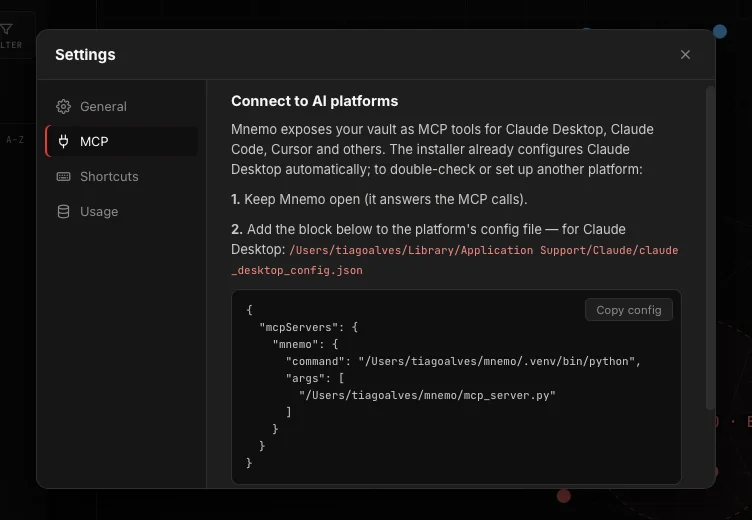Screen dimensions: 752x520
Task: Open the General settings tab
Action: (x=121, y=106)
